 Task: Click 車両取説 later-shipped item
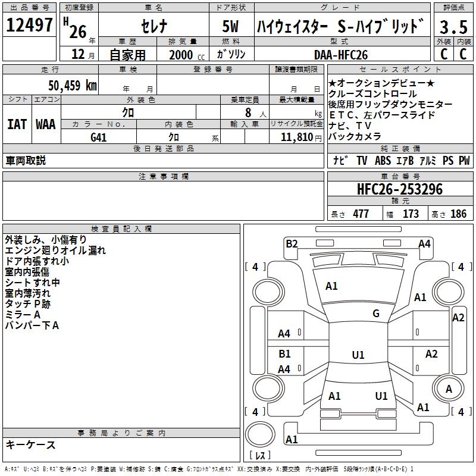click(x=26, y=161)
